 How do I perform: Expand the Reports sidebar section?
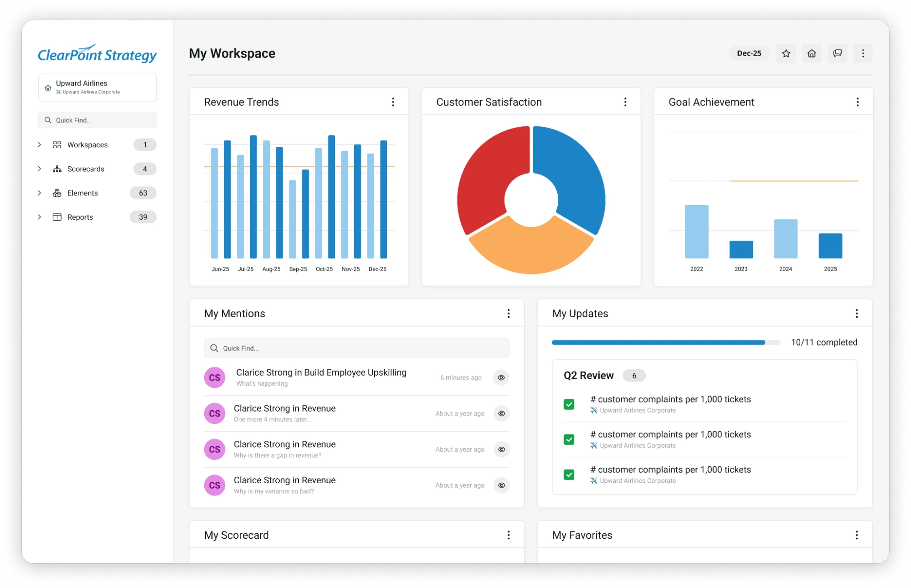(40, 217)
